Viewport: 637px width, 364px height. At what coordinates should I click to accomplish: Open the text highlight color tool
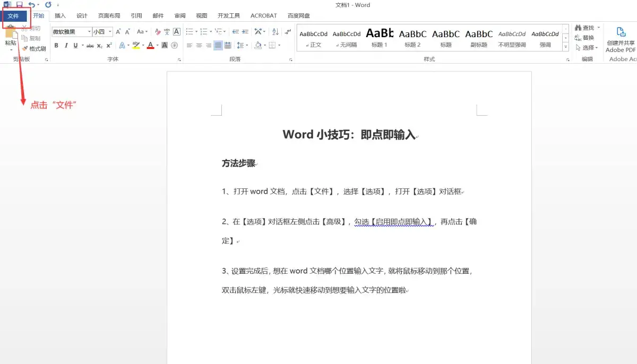tap(136, 45)
